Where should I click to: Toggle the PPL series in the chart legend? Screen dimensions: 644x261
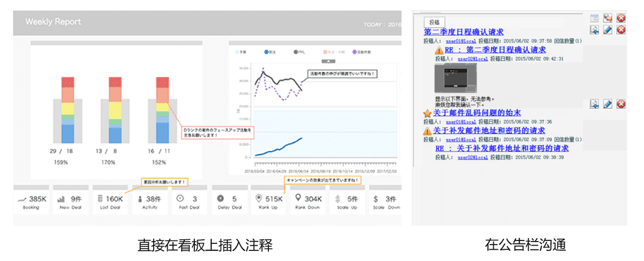point(300,52)
